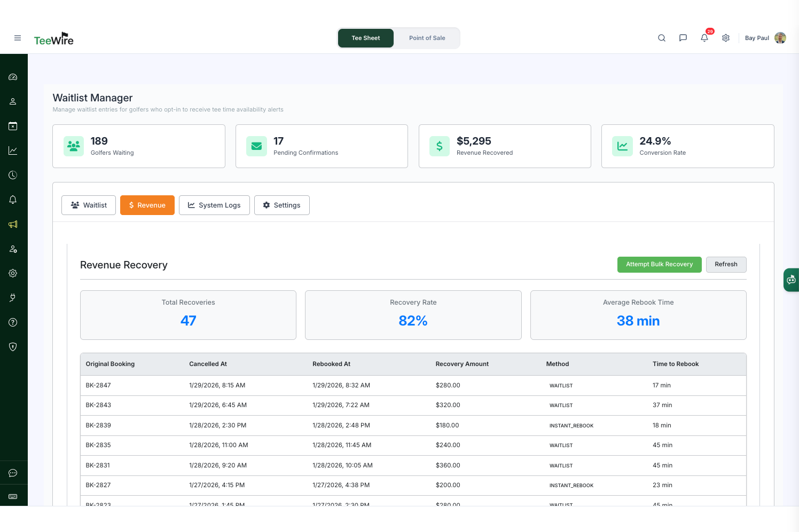Click Recovery Amount column header
Image resolution: width=799 pixels, height=532 pixels.
pyautogui.click(x=462, y=364)
